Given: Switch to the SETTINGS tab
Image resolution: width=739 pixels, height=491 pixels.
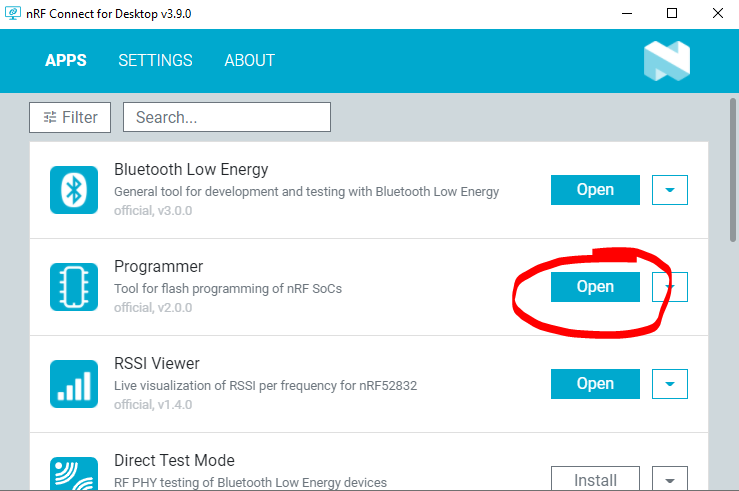Looking at the screenshot, I should point(155,60).
